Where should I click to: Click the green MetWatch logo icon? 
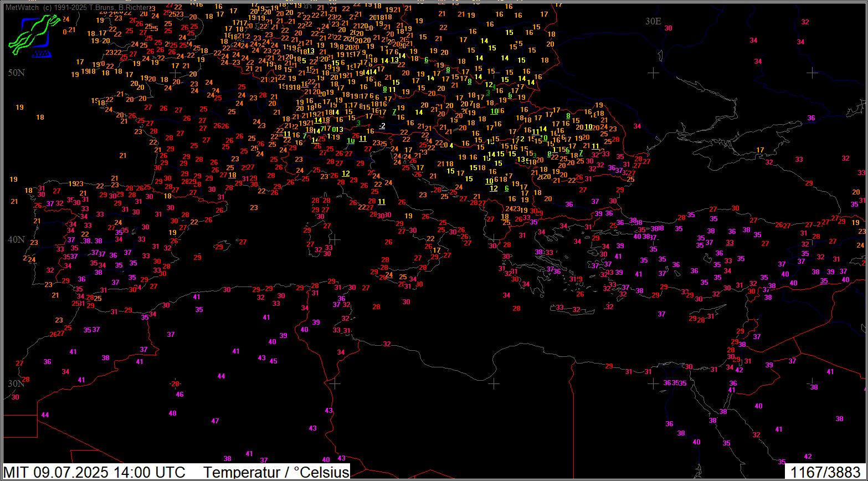33,35
